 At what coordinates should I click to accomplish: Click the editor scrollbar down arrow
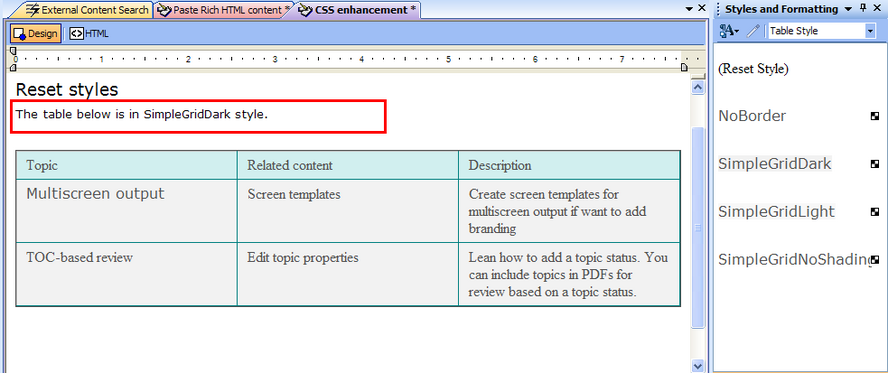(698, 366)
